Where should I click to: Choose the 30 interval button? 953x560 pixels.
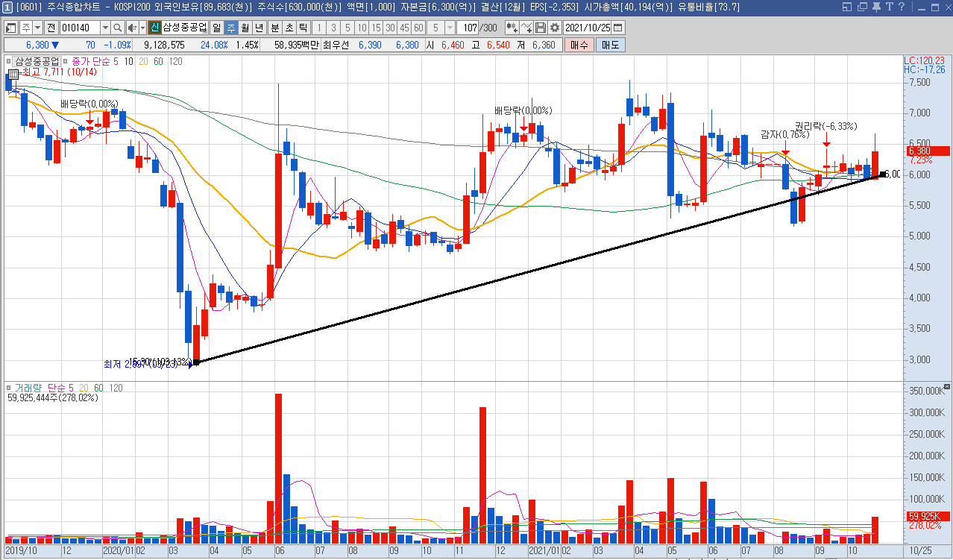(390, 28)
